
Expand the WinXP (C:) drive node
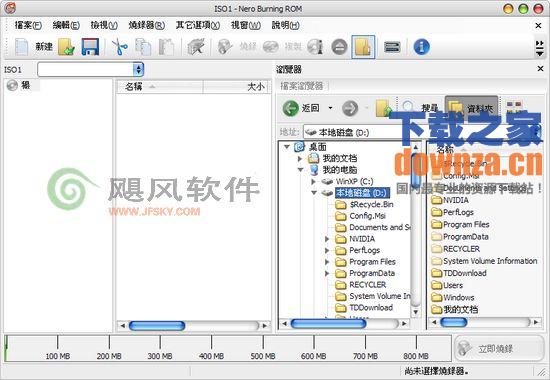[314, 181]
